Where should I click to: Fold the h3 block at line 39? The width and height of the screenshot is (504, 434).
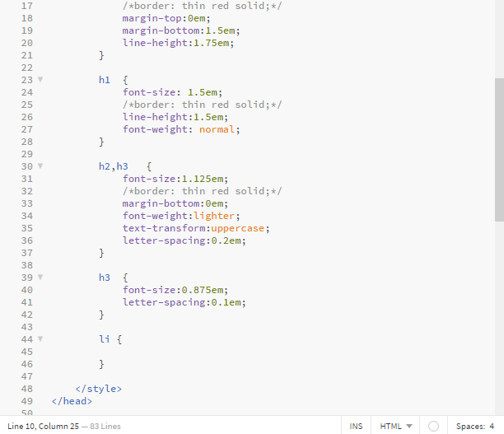(40, 278)
